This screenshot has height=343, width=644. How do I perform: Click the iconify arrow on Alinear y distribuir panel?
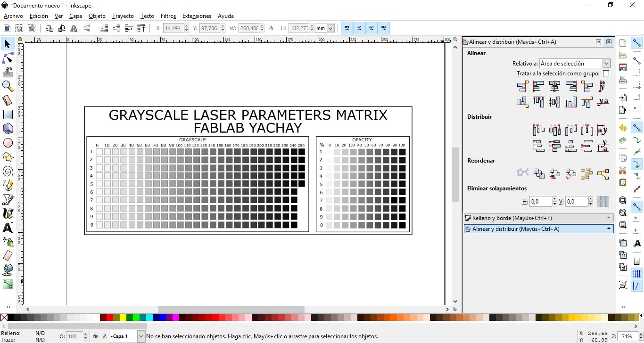point(598,42)
